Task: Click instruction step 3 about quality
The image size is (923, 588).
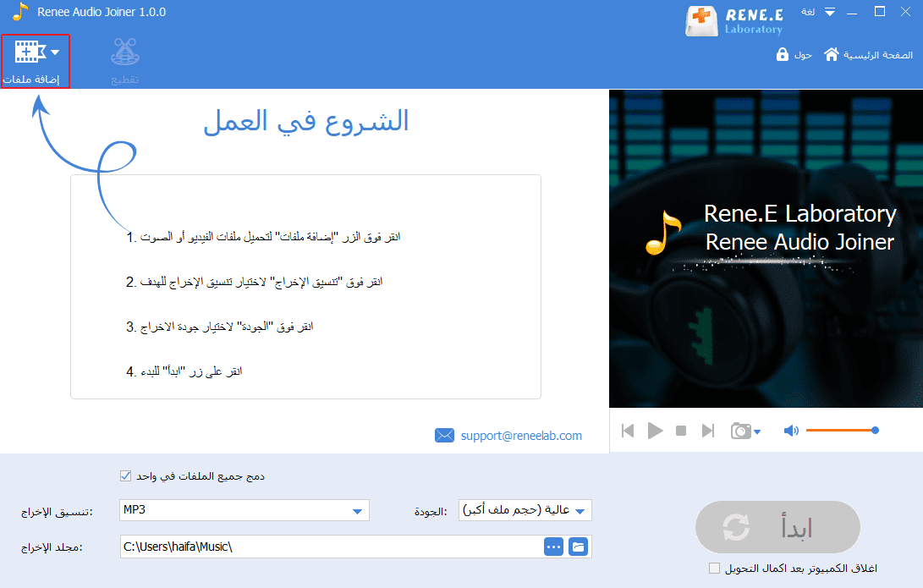Action: point(220,327)
